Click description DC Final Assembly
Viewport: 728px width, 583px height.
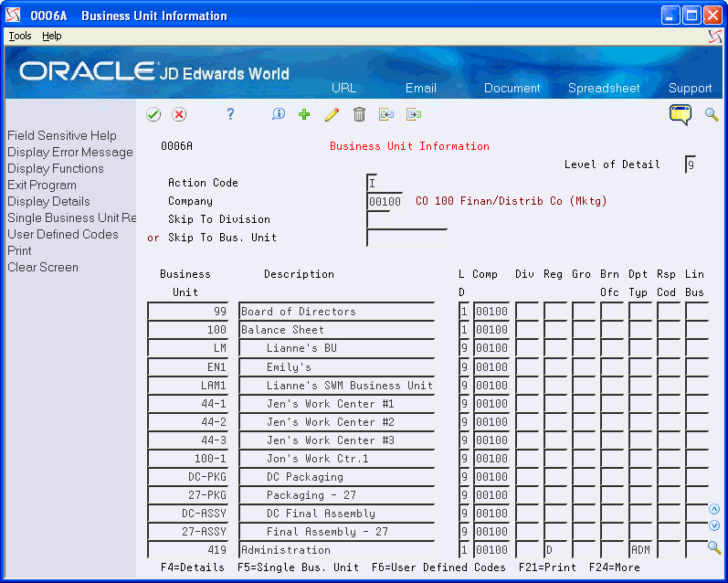click(x=337, y=514)
